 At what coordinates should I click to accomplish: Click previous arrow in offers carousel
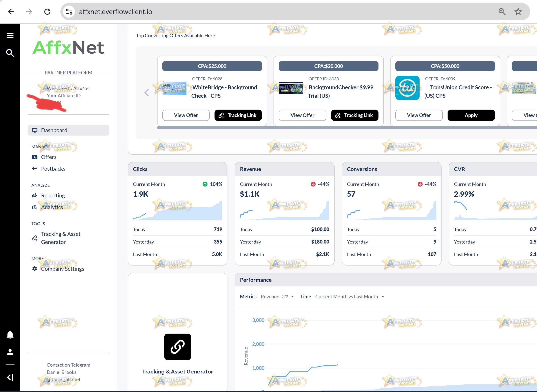click(147, 92)
